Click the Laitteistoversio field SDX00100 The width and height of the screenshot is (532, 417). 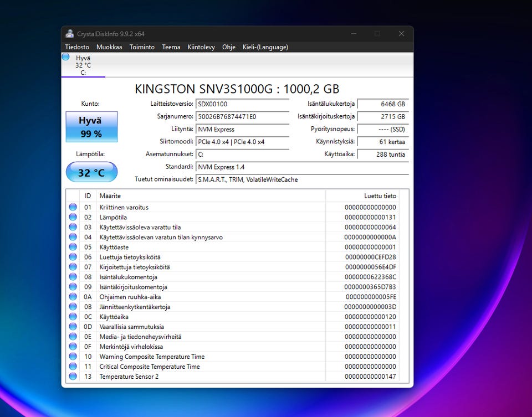tap(242, 104)
